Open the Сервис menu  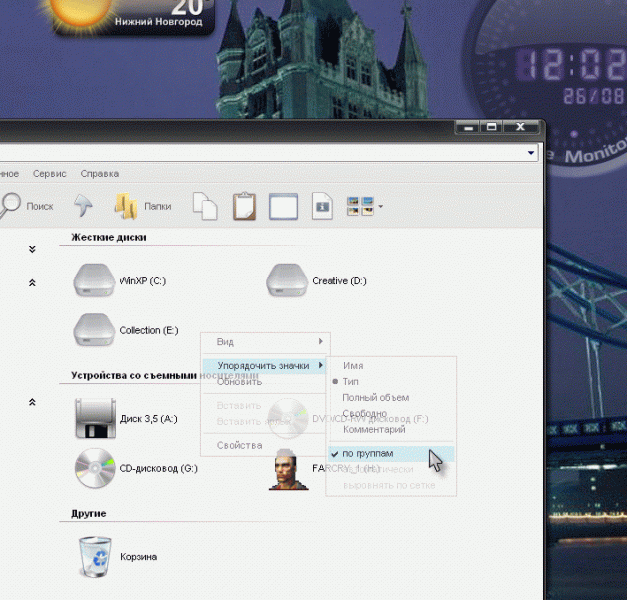pos(50,174)
